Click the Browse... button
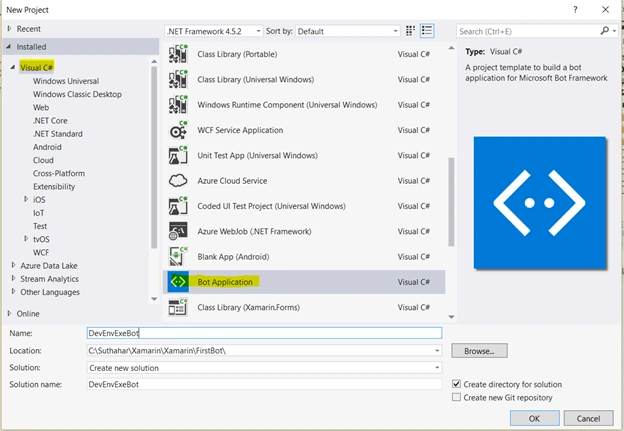Screen dimensions: 624x431 (x=479, y=351)
